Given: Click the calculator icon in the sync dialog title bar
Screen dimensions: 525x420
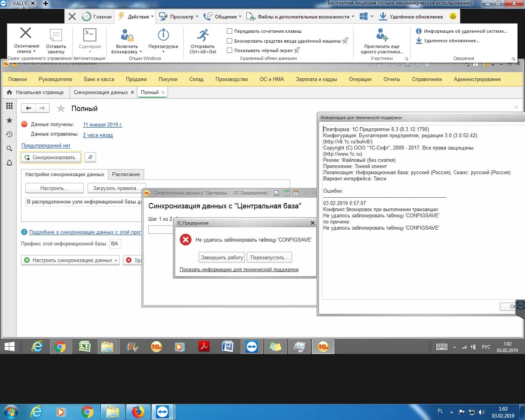Looking at the screenshot, I should tap(287, 193).
